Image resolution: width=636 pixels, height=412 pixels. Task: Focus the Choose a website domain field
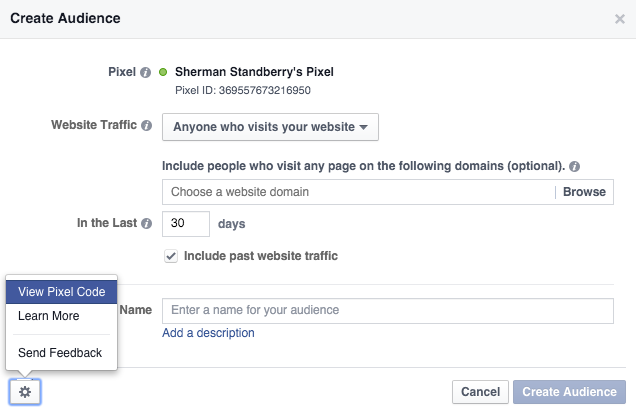click(x=358, y=191)
